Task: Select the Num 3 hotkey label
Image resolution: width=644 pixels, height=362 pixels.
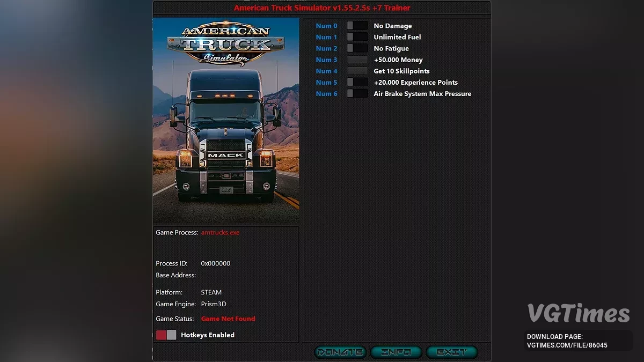Action: pos(327,60)
